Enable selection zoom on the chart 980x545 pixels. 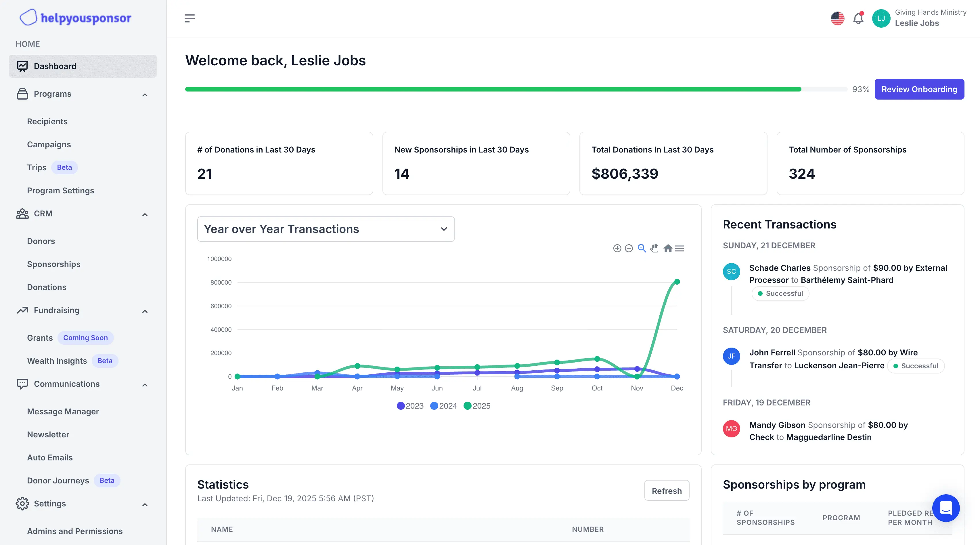642,248
